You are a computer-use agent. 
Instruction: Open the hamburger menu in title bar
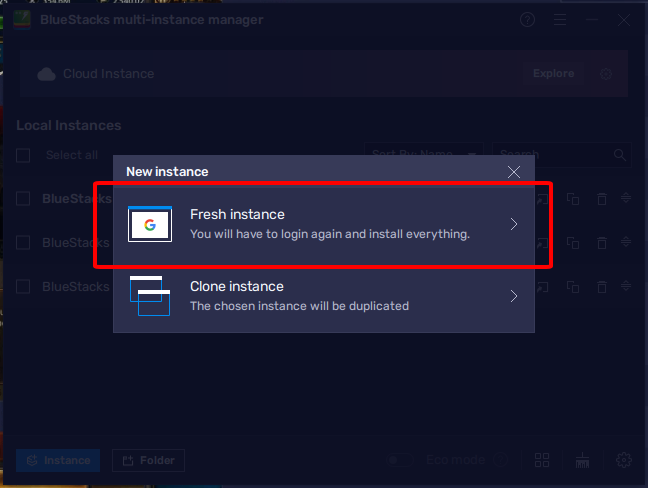pos(560,20)
